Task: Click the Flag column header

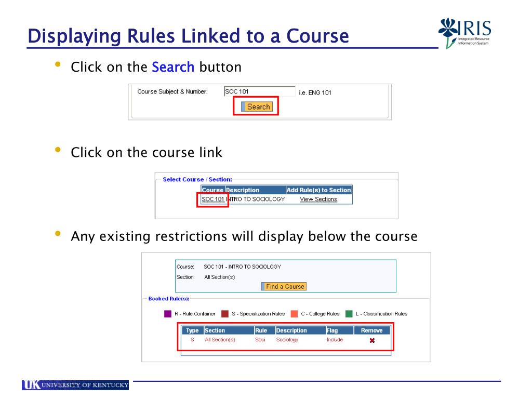Action: tap(340, 330)
